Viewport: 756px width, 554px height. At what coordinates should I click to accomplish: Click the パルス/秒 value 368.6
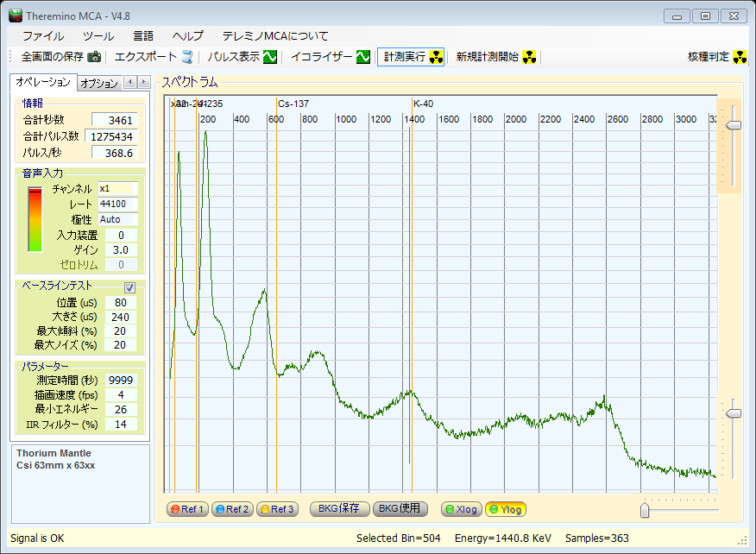coord(114,153)
